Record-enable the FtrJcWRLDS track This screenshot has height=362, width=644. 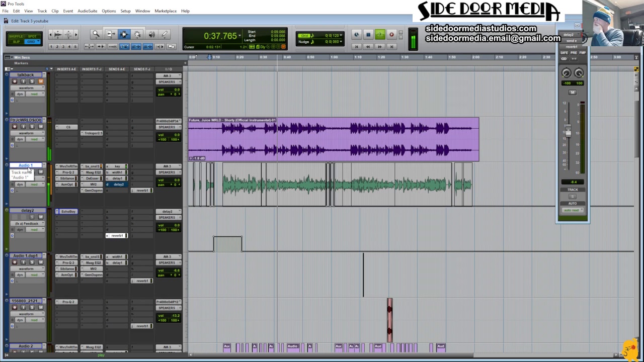15,127
